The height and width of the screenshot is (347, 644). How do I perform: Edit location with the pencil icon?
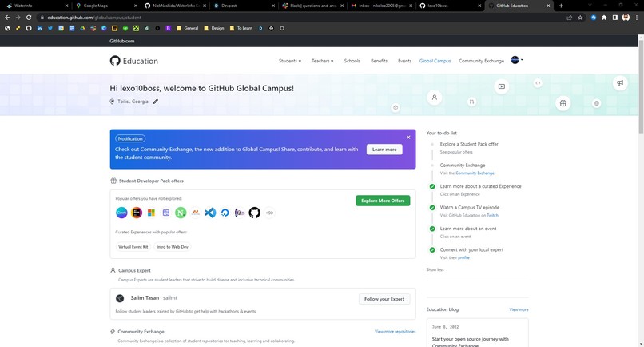point(156,101)
